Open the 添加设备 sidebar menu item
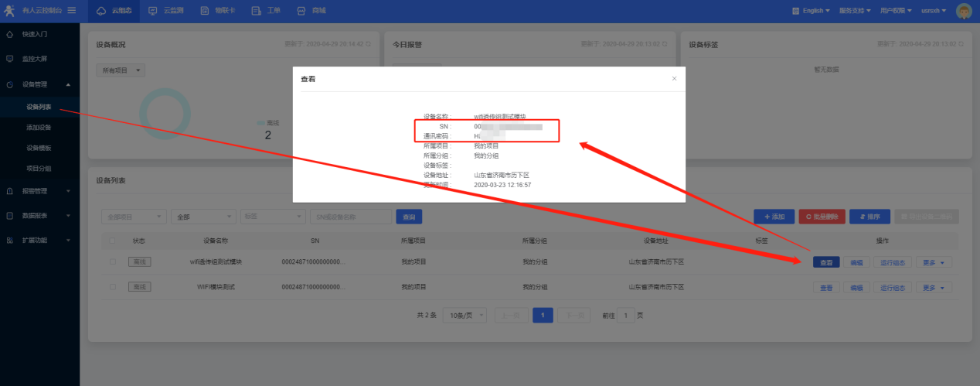 pos(39,127)
